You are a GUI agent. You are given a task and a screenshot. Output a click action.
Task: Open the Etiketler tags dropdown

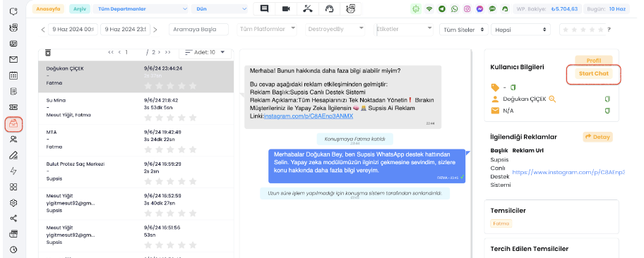pyautogui.click(x=404, y=29)
